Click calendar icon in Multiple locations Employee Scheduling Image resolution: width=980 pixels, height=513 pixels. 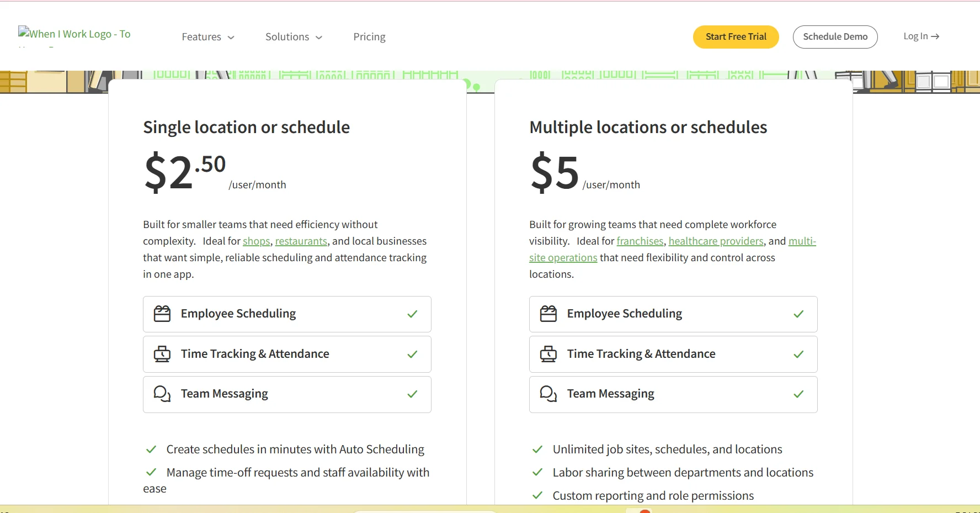[548, 314]
